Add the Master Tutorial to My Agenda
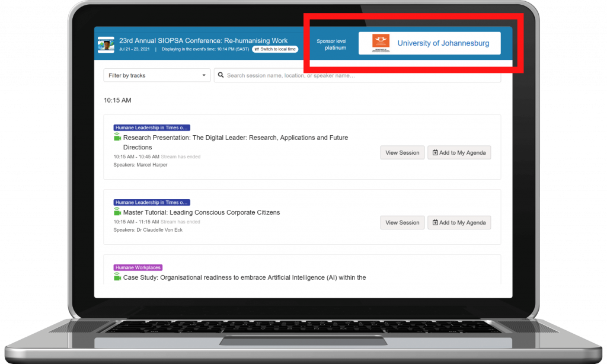The width and height of the screenshot is (607, 364). click(x=459, y=222)
